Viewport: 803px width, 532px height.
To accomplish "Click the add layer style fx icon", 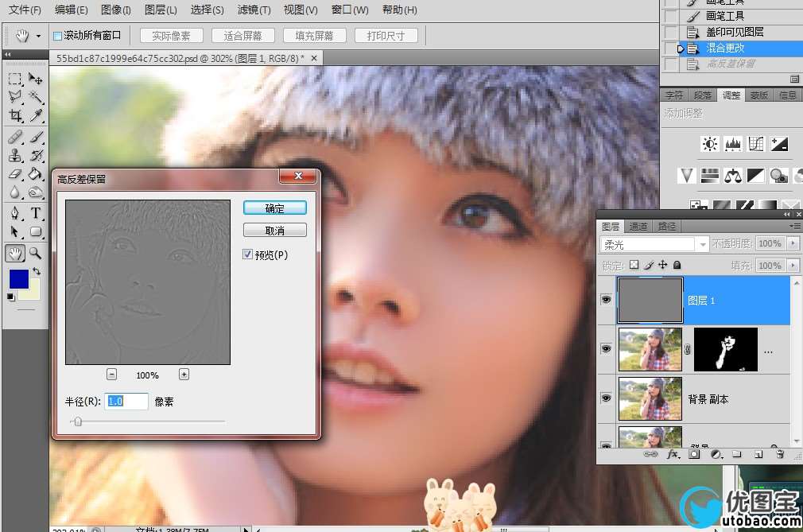I will coord(673,454).
